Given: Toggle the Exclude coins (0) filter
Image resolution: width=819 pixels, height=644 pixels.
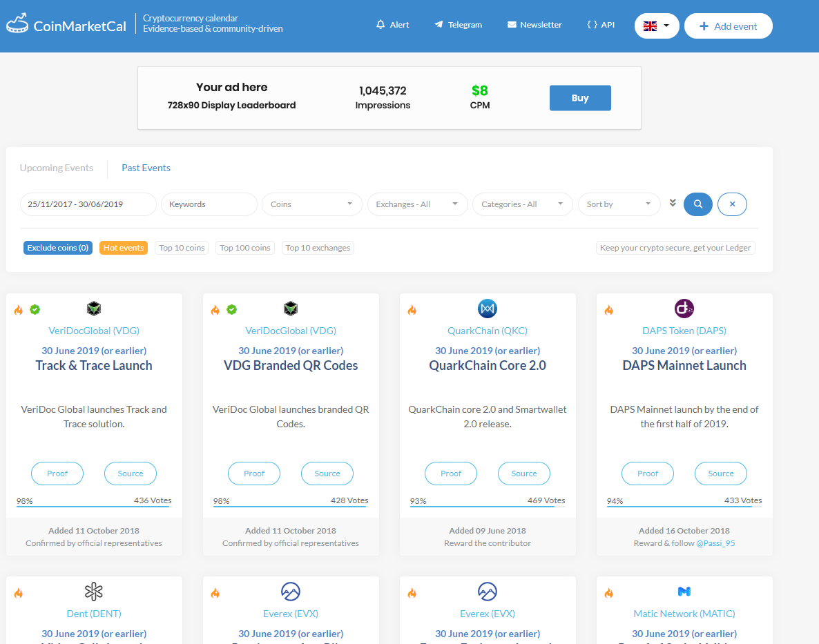Looking at the screenshot, I should 58,247.
